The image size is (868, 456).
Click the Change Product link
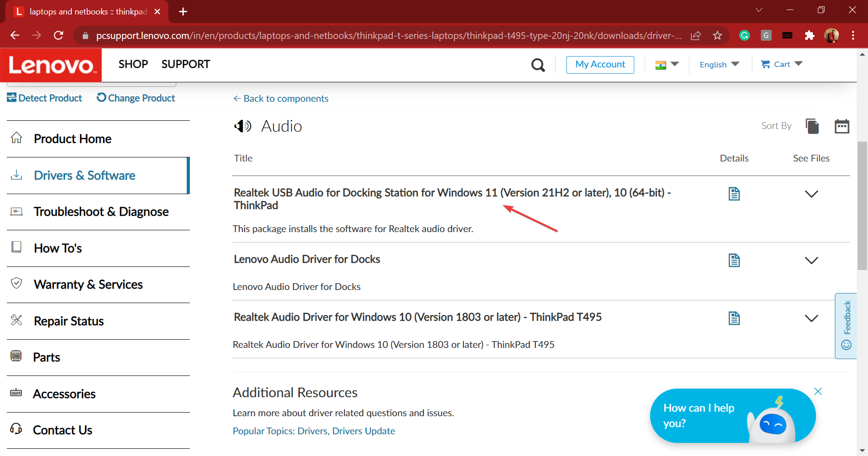click(x=136, y=98)
